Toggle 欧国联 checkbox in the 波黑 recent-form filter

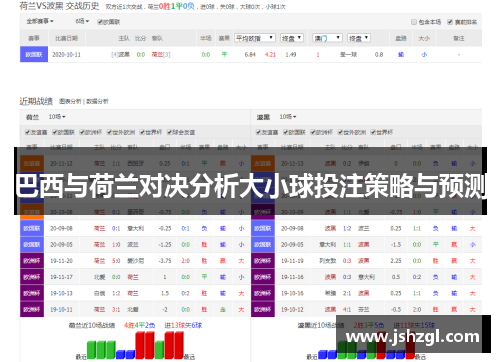click(x=286, y=132)
